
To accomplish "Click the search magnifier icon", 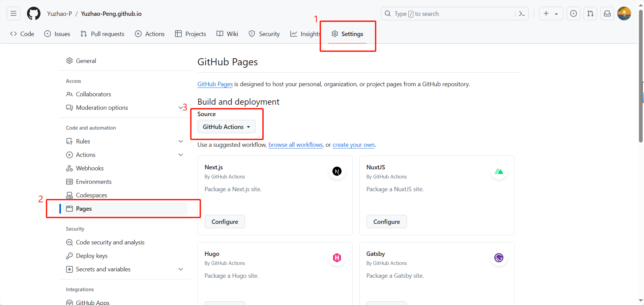I will tap(388, 13).
